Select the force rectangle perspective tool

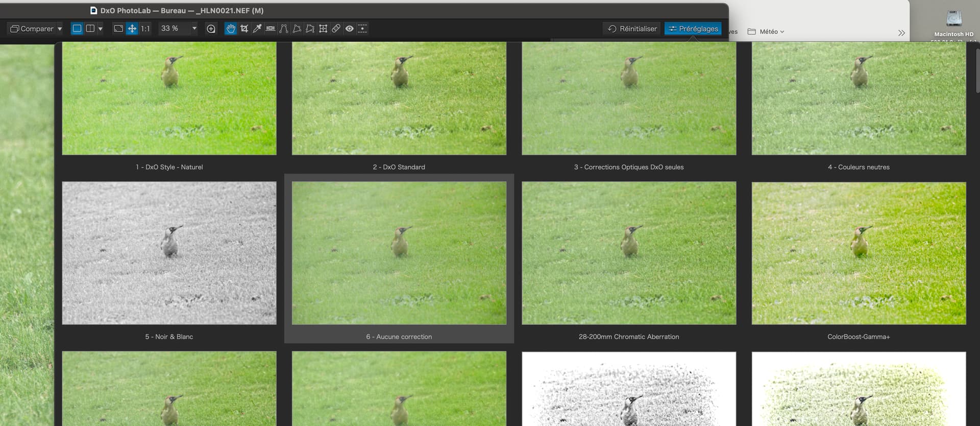pyautogui.click(x=297, y=29)
